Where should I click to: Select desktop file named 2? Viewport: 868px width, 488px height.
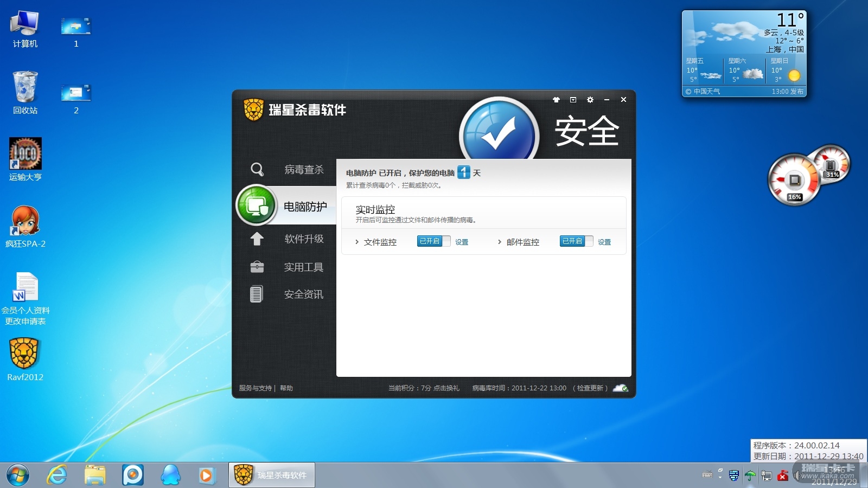(x=76, y=99)
